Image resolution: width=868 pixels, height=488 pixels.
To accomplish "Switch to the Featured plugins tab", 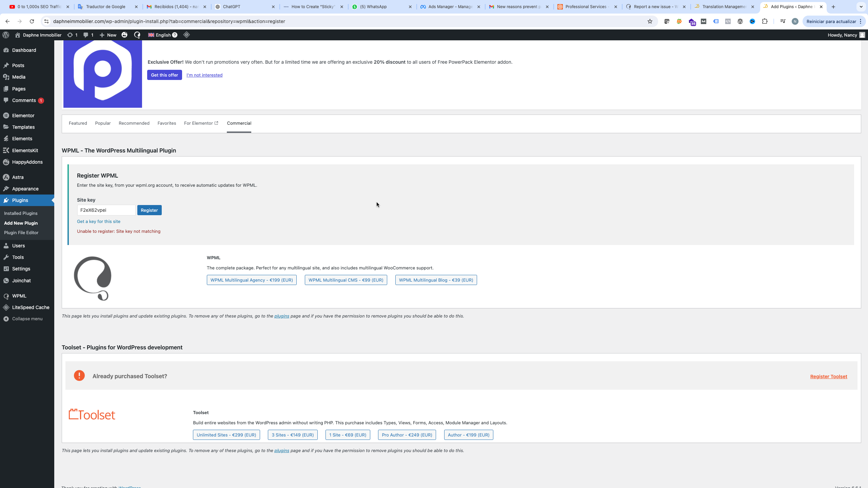I will click(78, 123).
